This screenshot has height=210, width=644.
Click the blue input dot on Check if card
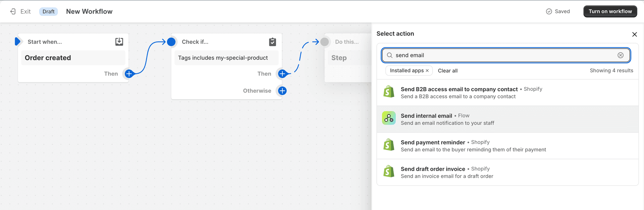pos(171,42)
